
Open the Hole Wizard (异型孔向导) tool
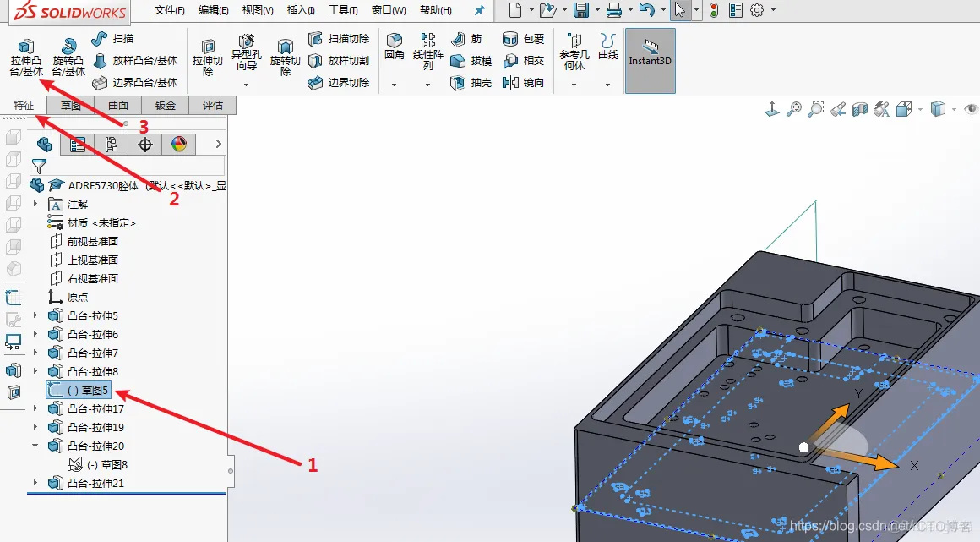click(x=246, y=52)
